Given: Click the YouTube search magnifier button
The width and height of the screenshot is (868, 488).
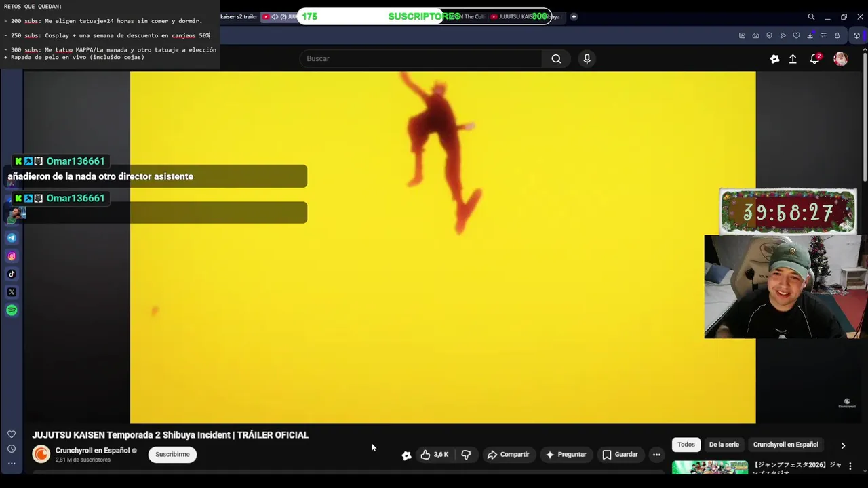Looking at the screenshot, I should (x=556, y=58).
